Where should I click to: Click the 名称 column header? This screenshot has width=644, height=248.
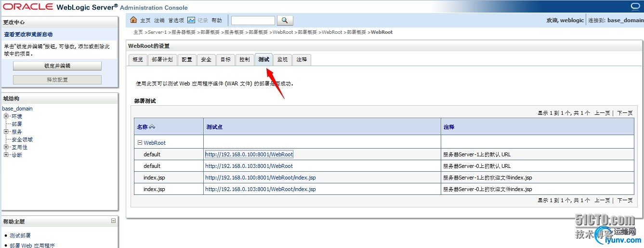(142, 127)
